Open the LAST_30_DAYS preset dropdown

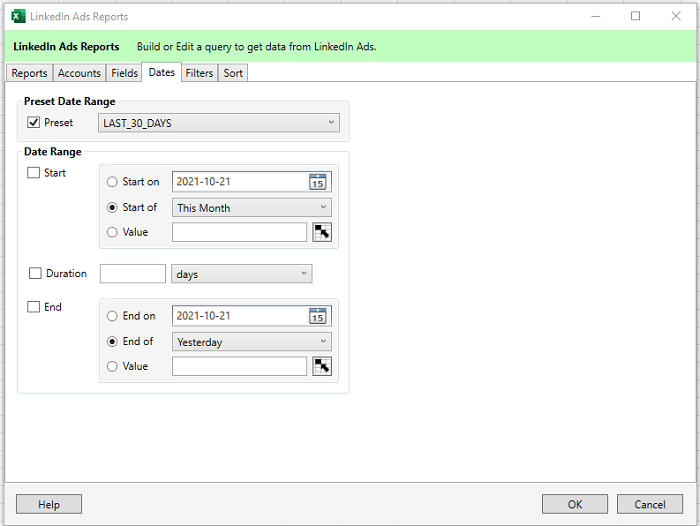[x=219, y=123]
